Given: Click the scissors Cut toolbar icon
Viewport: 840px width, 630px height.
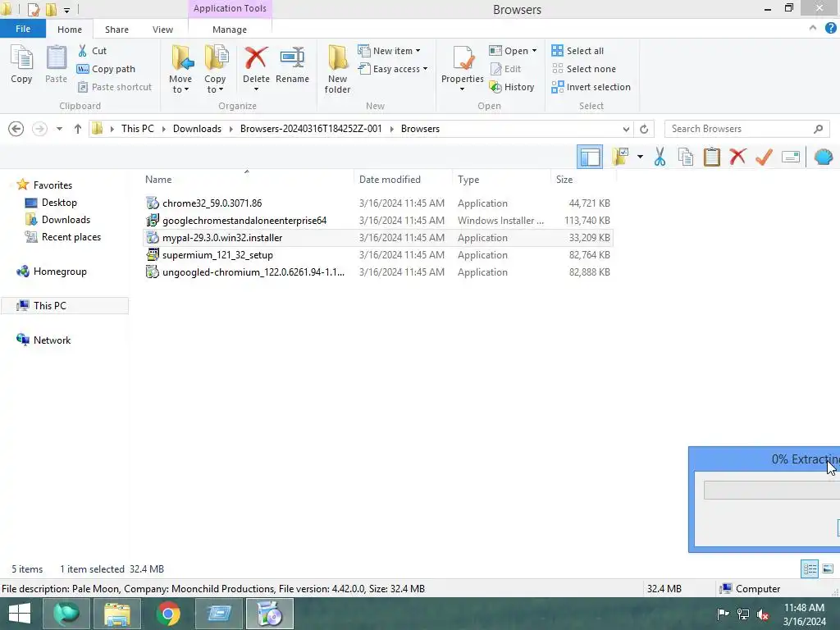Looking at the screenshot, I should [x=660, y=157].
